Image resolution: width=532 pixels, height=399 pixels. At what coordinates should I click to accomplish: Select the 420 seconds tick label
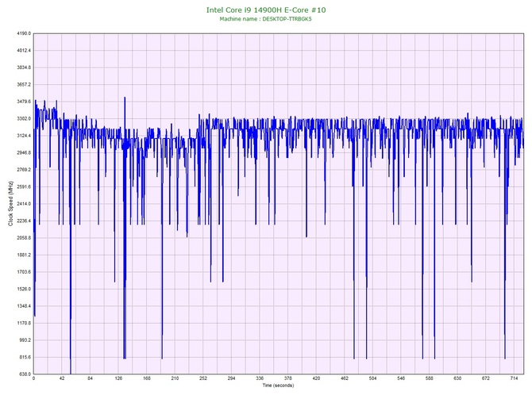pyautogui.click(x=316, y=378)
